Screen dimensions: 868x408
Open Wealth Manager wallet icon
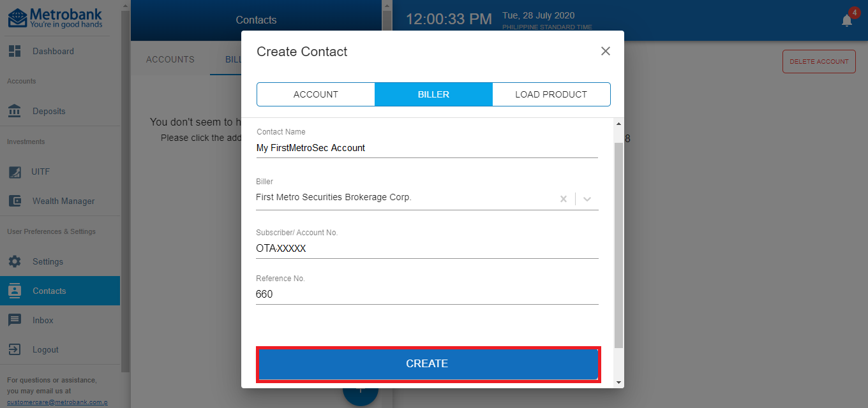15,201
